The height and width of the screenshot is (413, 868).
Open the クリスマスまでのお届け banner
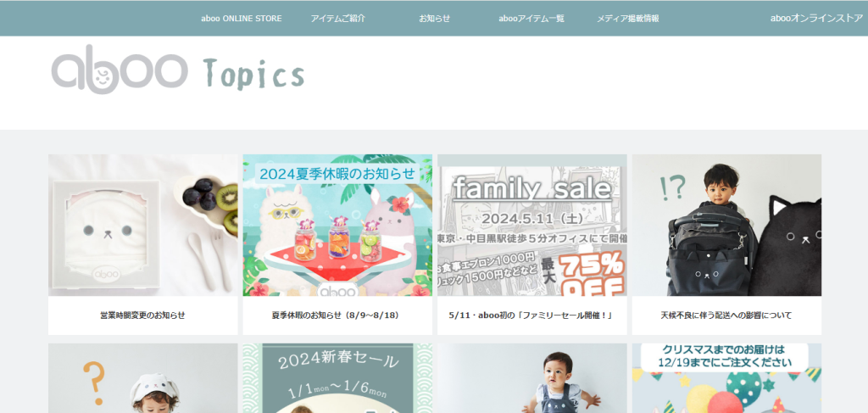click(726, 378)
